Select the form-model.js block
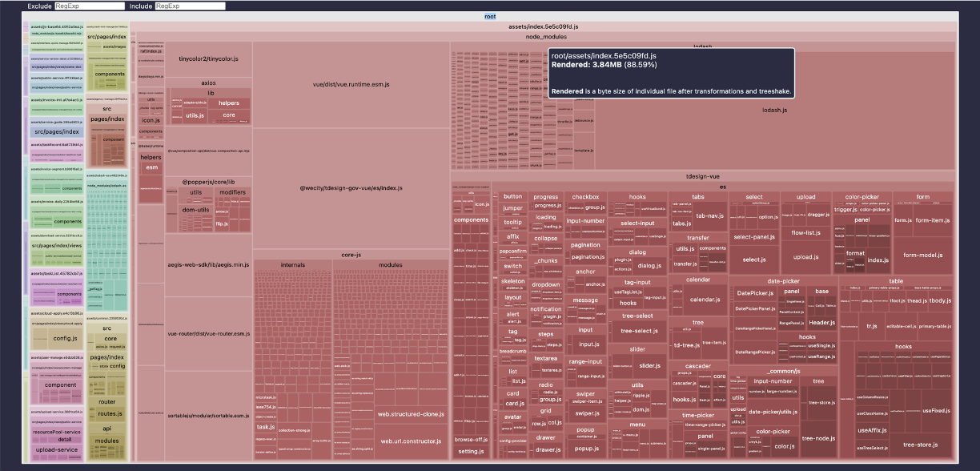Screen dimensions: 980x471 click(x=922, y=255)
